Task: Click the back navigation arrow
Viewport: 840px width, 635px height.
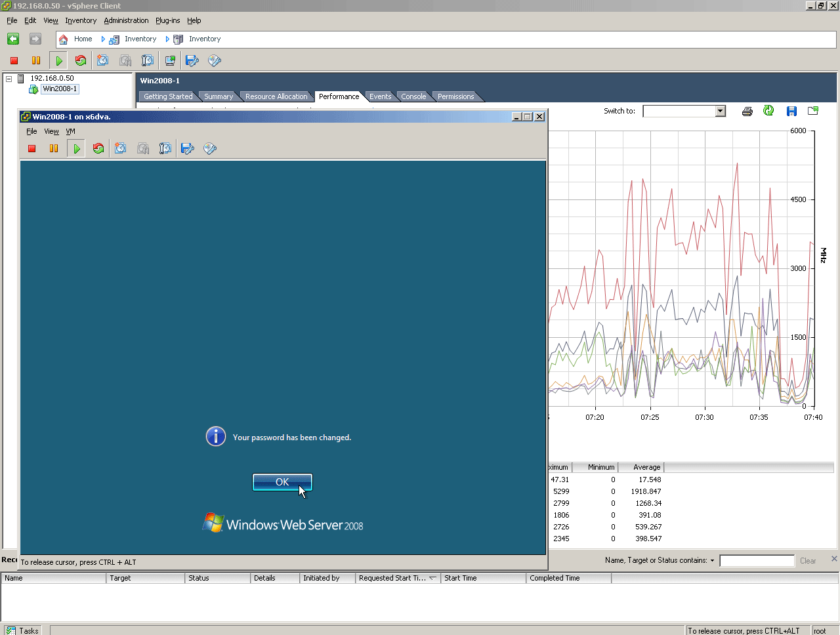Action: tap(13, 39)
